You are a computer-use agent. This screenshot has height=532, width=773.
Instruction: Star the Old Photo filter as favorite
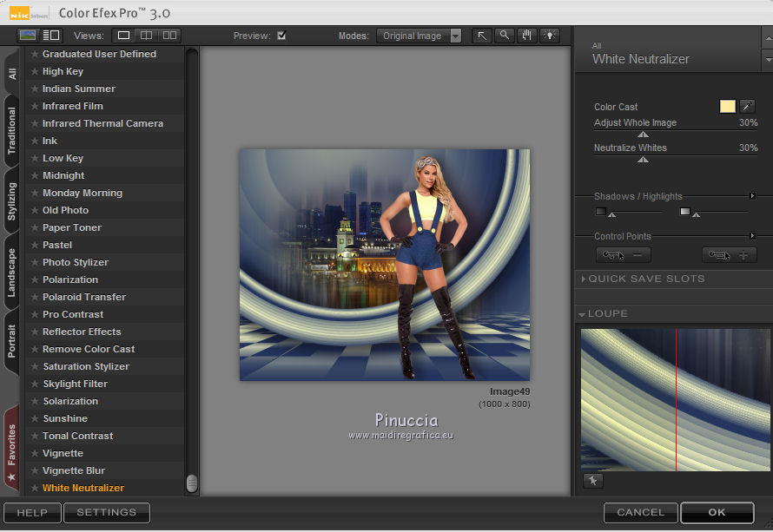click(x=35, y=210)
